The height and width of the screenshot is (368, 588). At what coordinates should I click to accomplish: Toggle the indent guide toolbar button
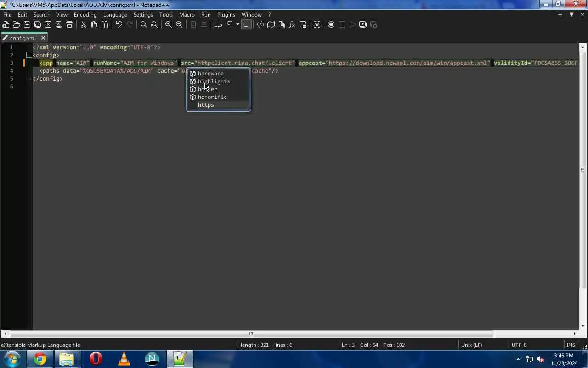click(246, 24)
